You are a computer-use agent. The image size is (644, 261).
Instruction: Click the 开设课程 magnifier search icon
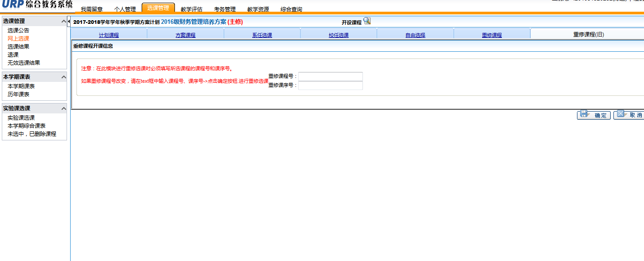click(367, 21)
